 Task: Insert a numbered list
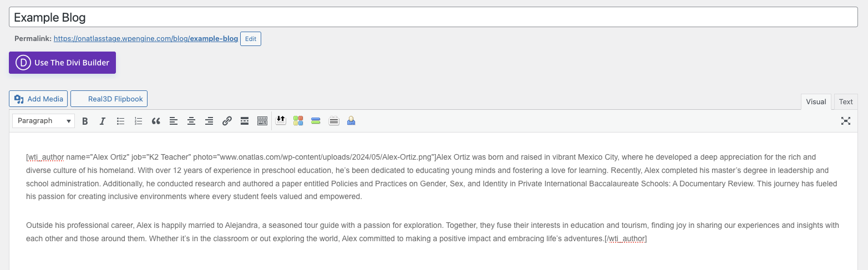(138, 121)
